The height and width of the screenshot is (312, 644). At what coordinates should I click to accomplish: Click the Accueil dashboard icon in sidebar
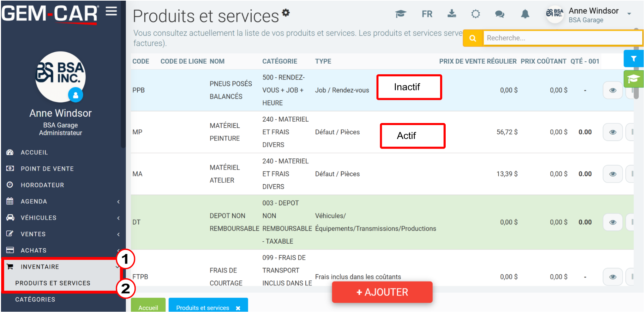point(10,152)
